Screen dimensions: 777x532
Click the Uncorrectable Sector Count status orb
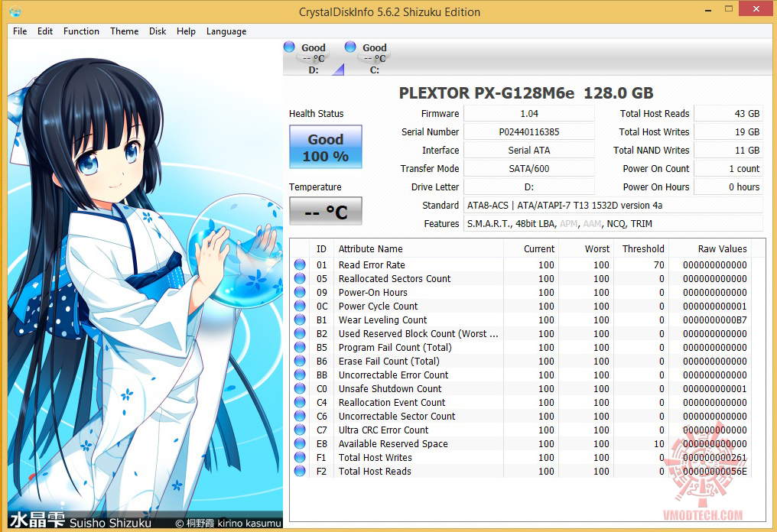pyautogui.click(x=300, y=416)
